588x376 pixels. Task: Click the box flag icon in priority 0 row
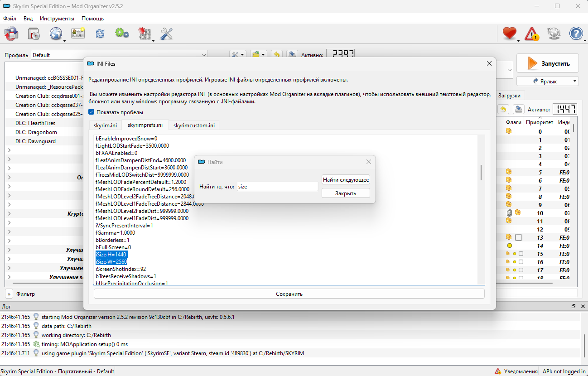click(509, 131)
